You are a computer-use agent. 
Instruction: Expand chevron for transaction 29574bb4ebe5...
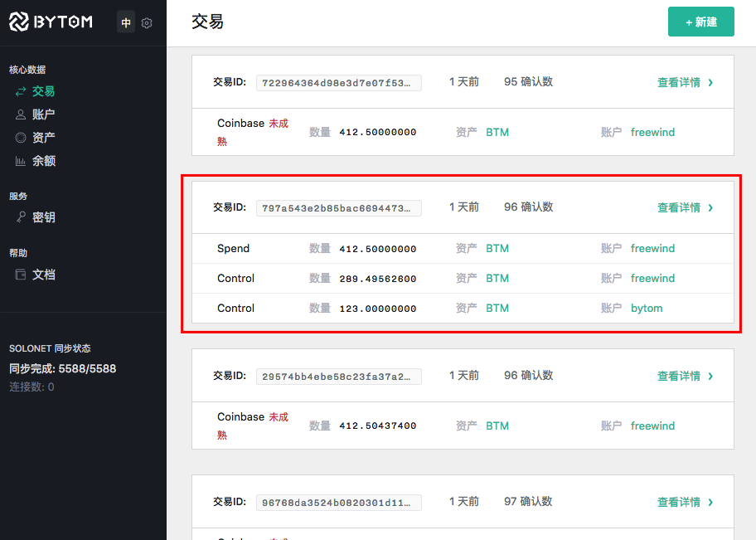coord(710,377)
